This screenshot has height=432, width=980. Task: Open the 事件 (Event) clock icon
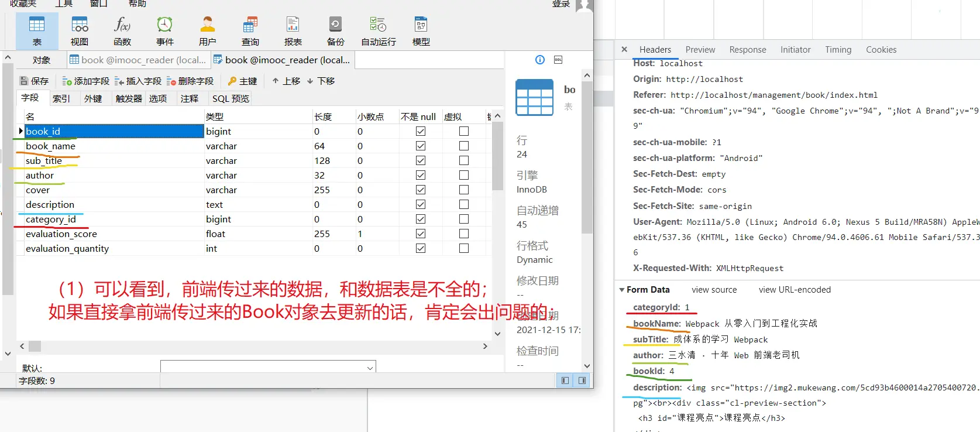pyautogui.click(x=165, y=31)
